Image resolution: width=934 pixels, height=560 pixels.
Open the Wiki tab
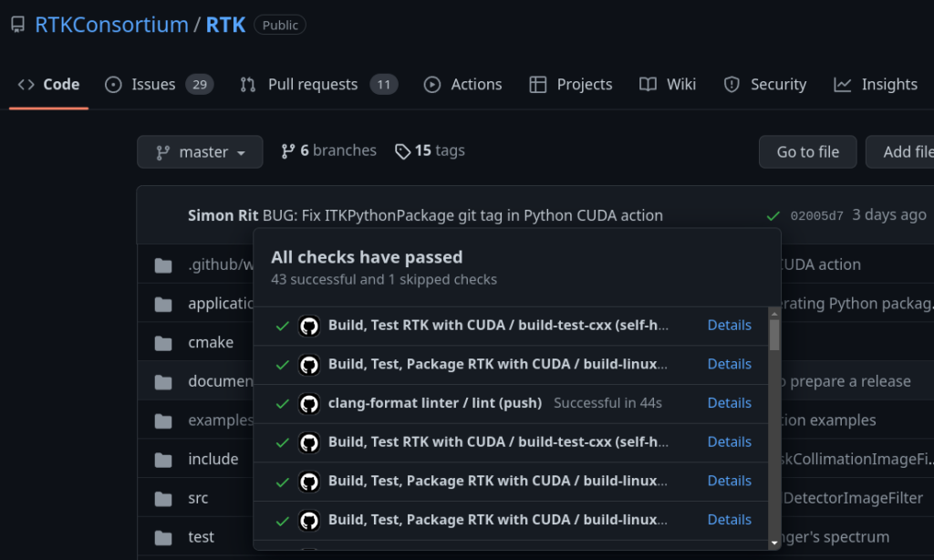click(x=680, y=84)
